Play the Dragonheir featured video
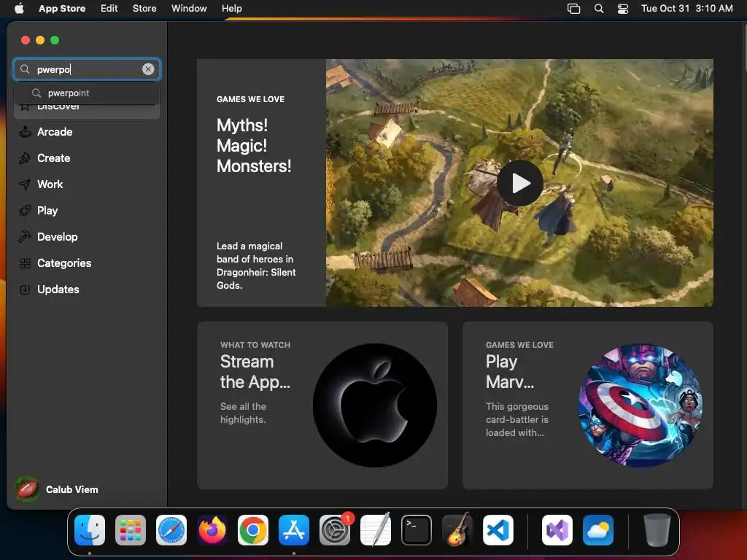The width and height of the screenshot is (747, 560). click(520, 183)
